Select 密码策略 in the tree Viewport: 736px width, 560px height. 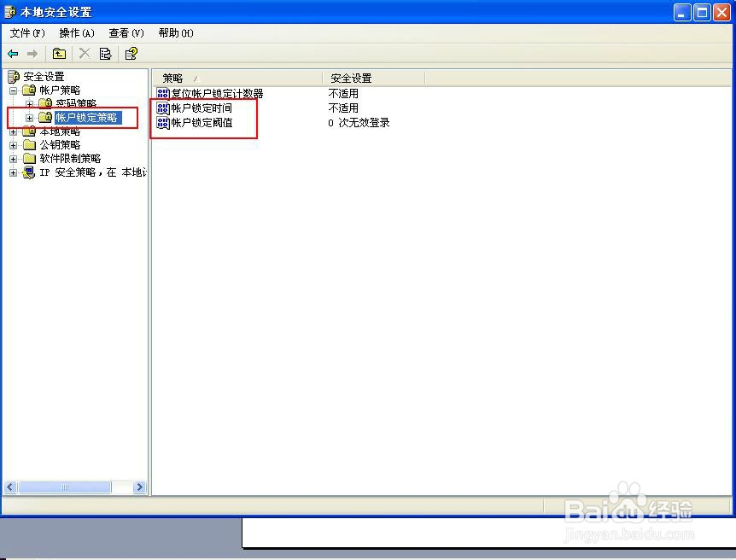click(77, 103)
